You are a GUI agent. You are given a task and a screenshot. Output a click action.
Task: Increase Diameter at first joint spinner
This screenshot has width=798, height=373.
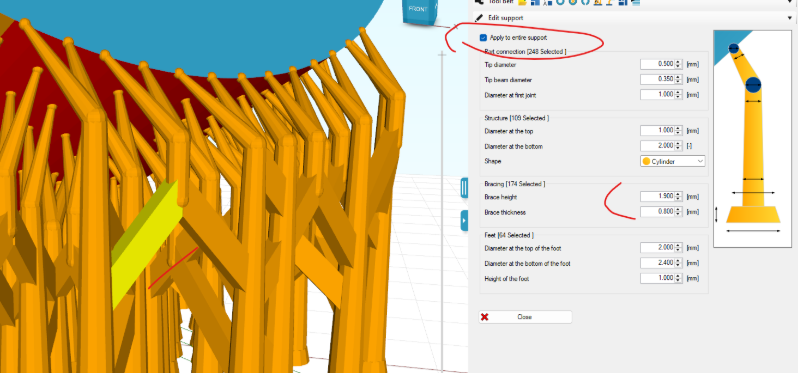[678, 93]
